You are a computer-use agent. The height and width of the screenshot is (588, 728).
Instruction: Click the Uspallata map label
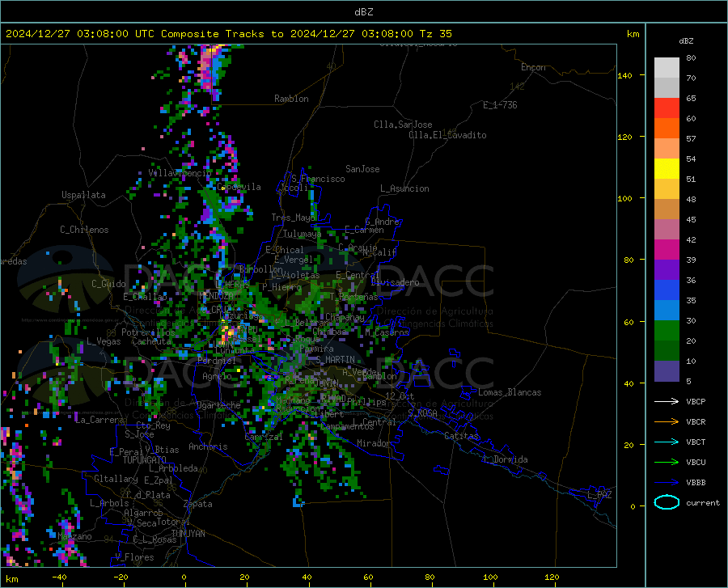[x=83, y=195]
